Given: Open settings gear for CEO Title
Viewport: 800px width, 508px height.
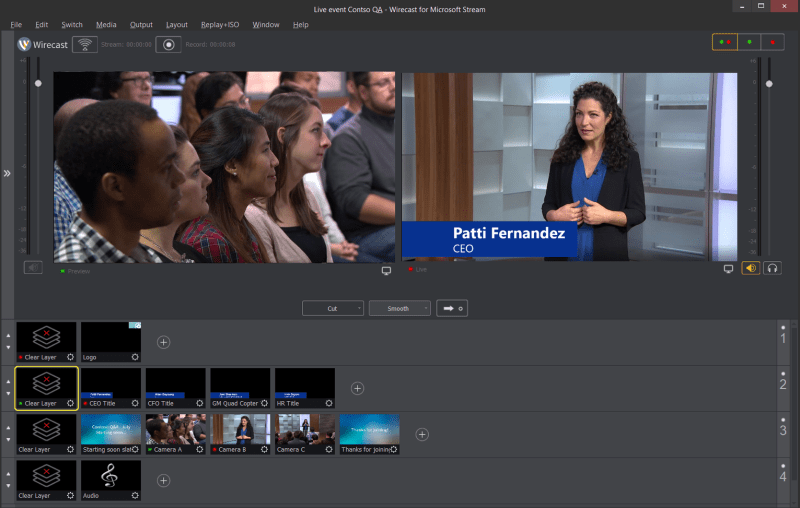Looking at the screenshot, I should (135, 403).
